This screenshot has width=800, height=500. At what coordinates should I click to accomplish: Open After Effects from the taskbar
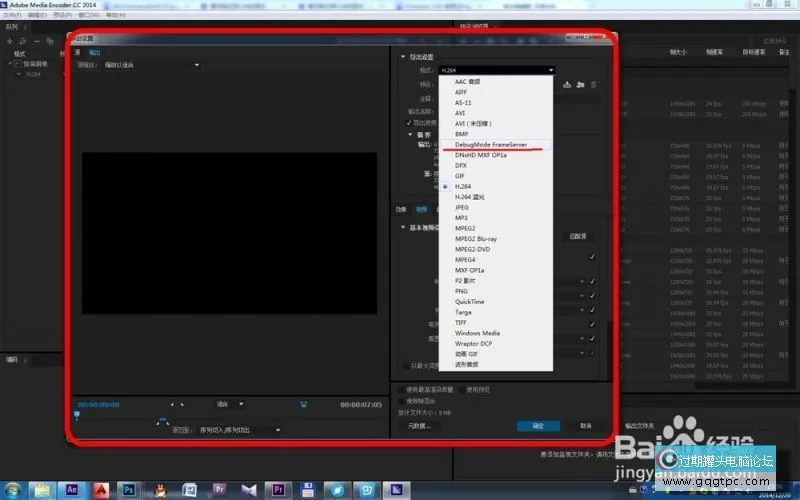click(71, 489)
